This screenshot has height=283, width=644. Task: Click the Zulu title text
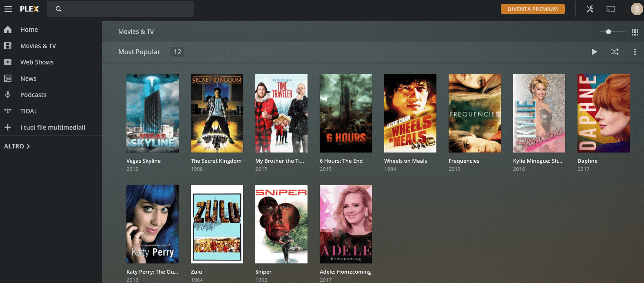pyautogui.click(x=197, y=272)
